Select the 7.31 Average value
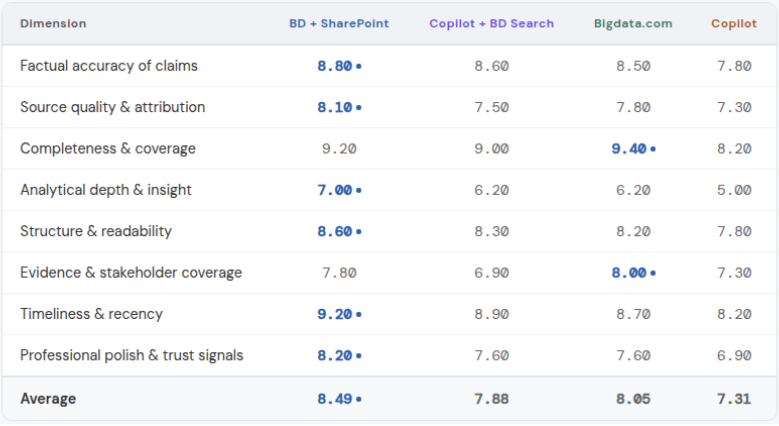Screen dimensions: 779x426 coord(734,399)
